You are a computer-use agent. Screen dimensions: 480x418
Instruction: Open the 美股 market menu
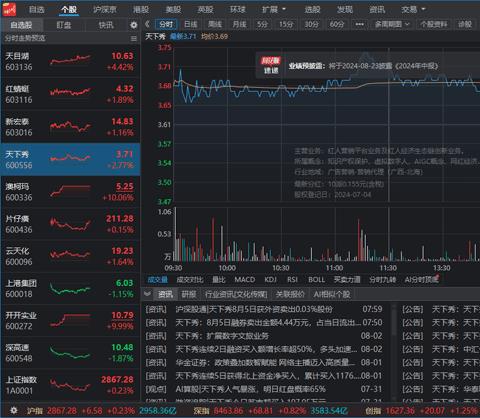[173, 9]
